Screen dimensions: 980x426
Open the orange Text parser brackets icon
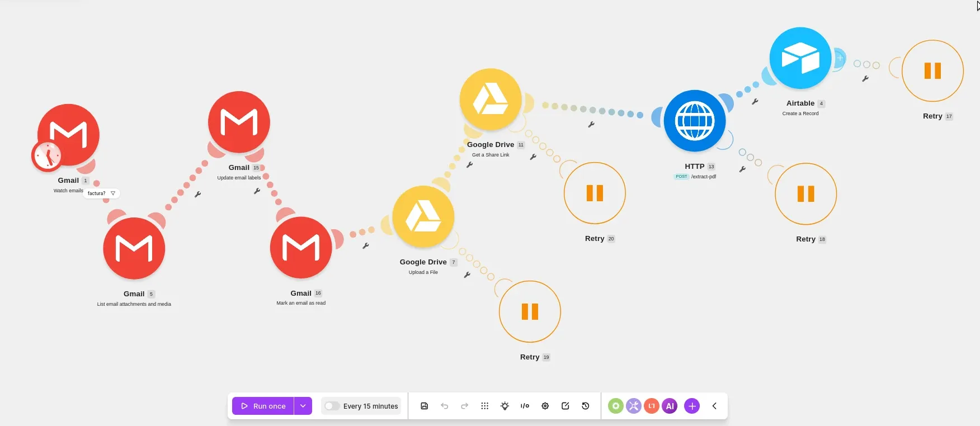tap(652, 406)
